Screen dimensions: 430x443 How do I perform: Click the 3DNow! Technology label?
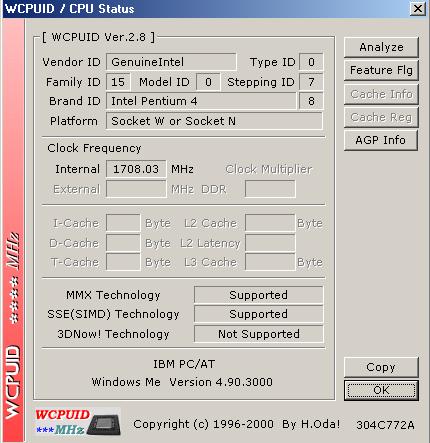point(113,334)
